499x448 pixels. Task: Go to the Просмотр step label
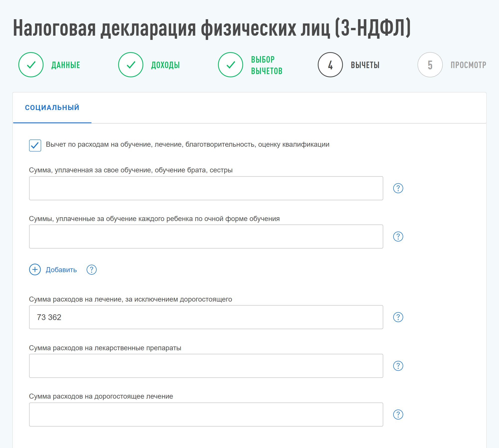pos(468,65)
